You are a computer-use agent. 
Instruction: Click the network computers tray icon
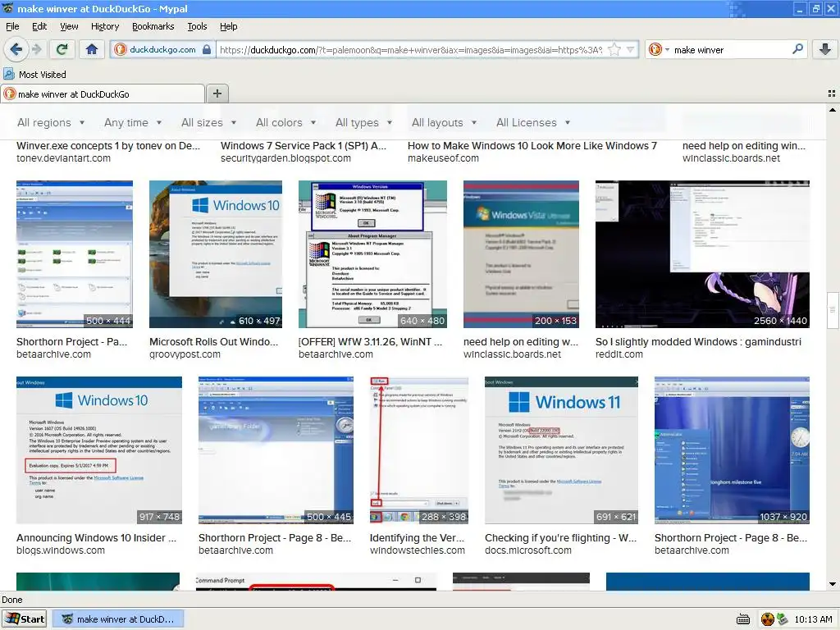point(782,619)
